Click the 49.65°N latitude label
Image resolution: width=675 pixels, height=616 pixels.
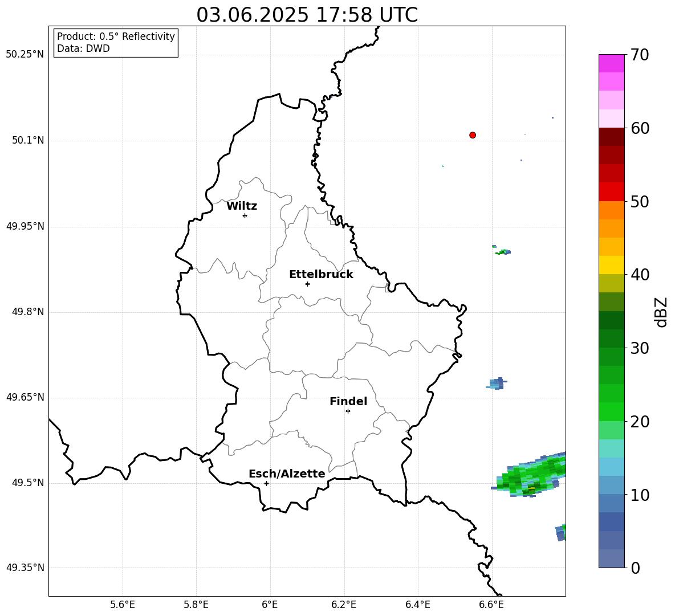point(25,397)
